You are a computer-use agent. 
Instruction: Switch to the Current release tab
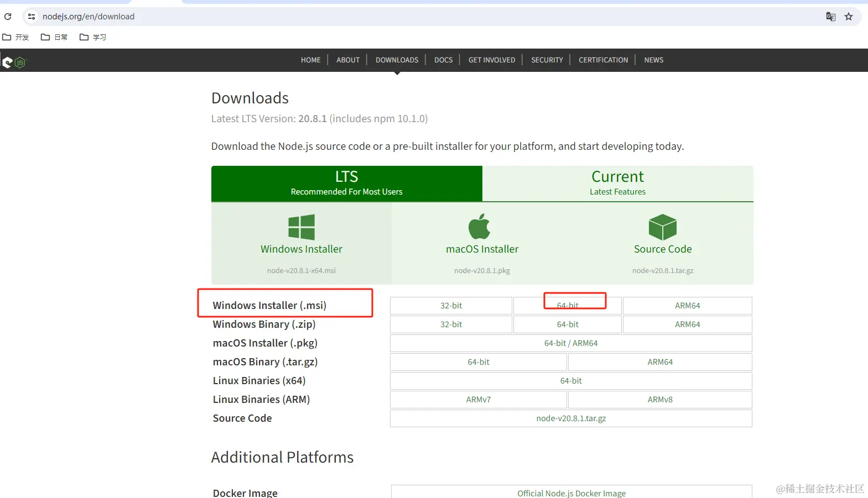[x=618, y=184]
